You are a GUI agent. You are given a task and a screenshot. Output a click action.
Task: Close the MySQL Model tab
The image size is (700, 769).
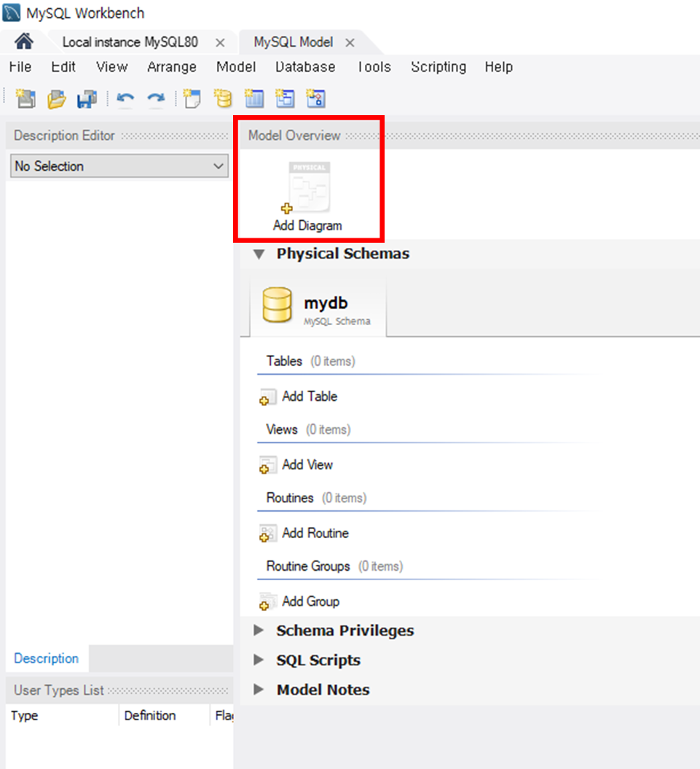point(350,43)
